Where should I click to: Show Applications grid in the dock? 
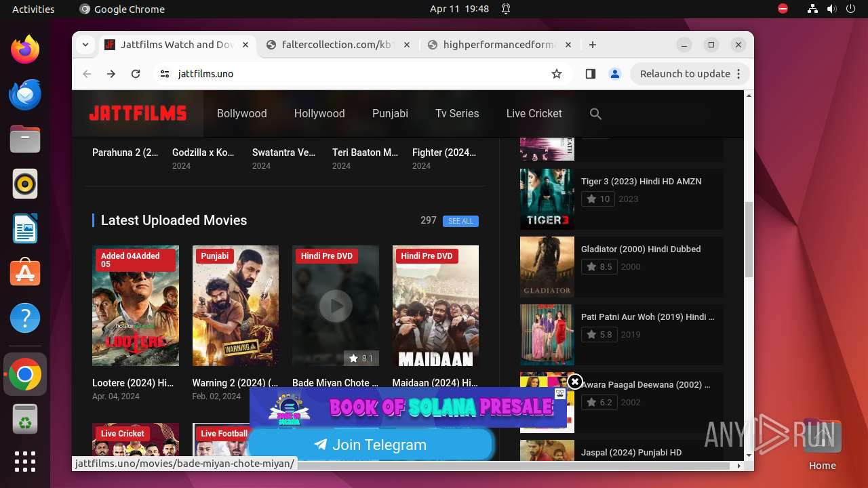click(25, 462)
